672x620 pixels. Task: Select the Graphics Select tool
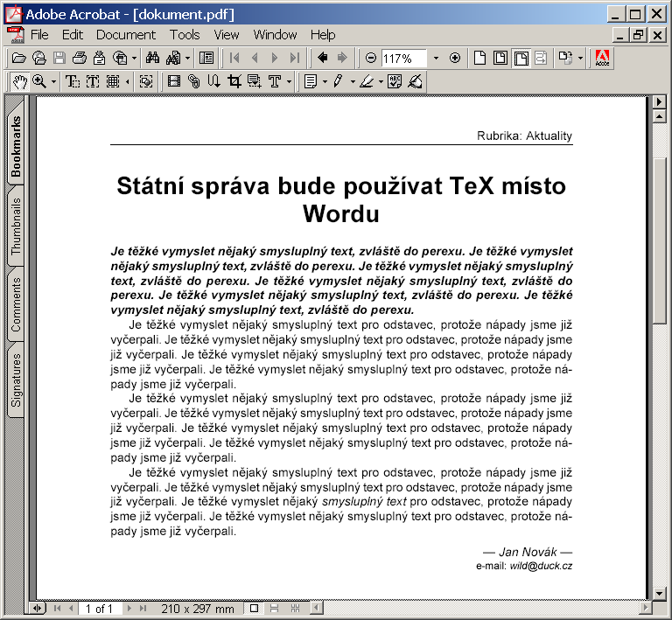tap(146, 81)
